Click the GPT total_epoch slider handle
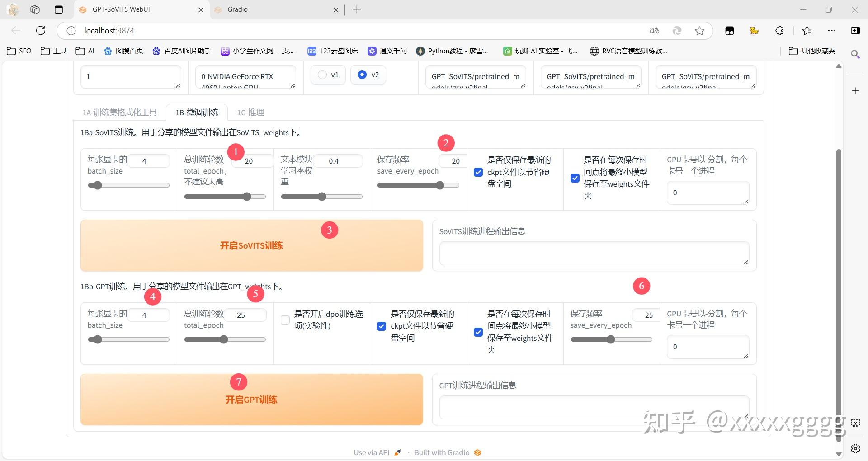 pyautogui.click(x=224, y=339)
